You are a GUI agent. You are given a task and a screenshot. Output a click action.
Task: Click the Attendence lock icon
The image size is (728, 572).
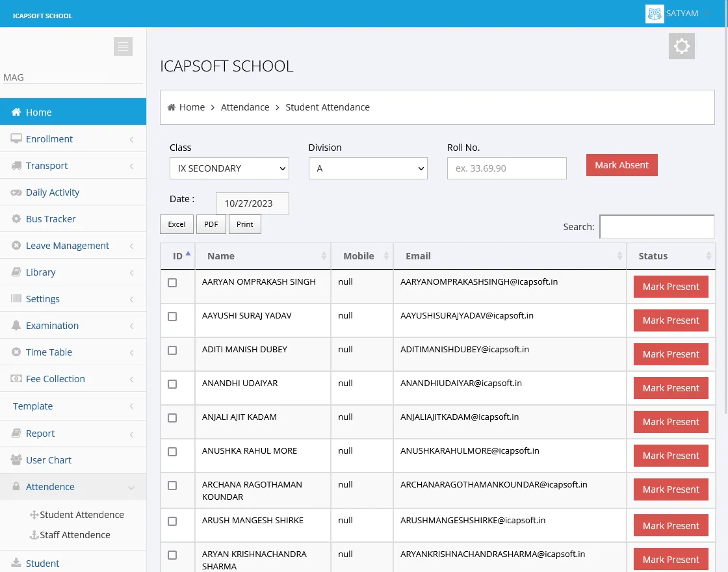[x=16, y=486]
